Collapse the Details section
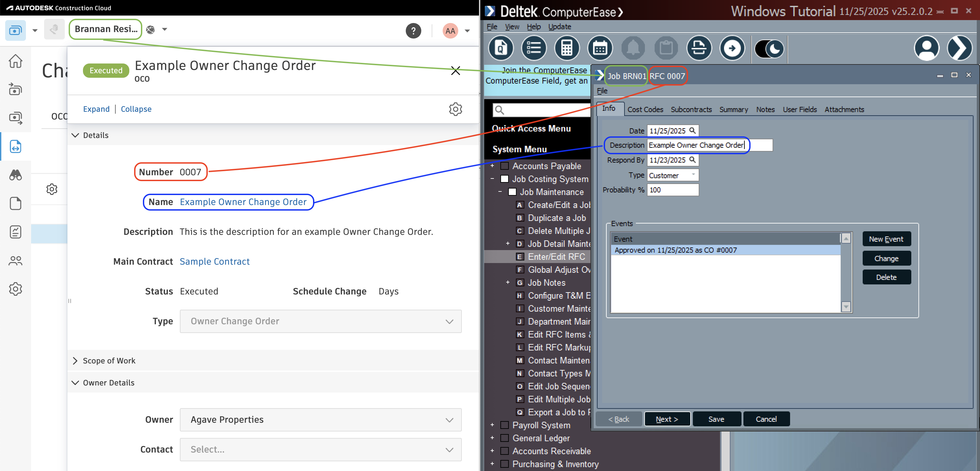980x471 pixels. (x=76, y=135)
